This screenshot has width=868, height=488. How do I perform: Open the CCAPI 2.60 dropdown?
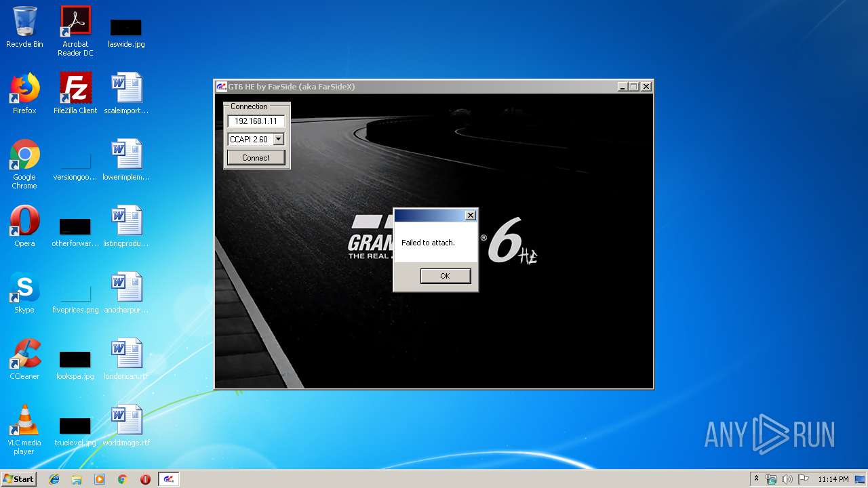278,139
